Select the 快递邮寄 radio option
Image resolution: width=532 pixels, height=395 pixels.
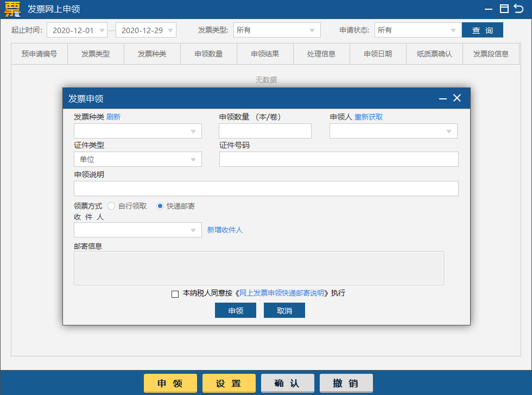point(160,206)
